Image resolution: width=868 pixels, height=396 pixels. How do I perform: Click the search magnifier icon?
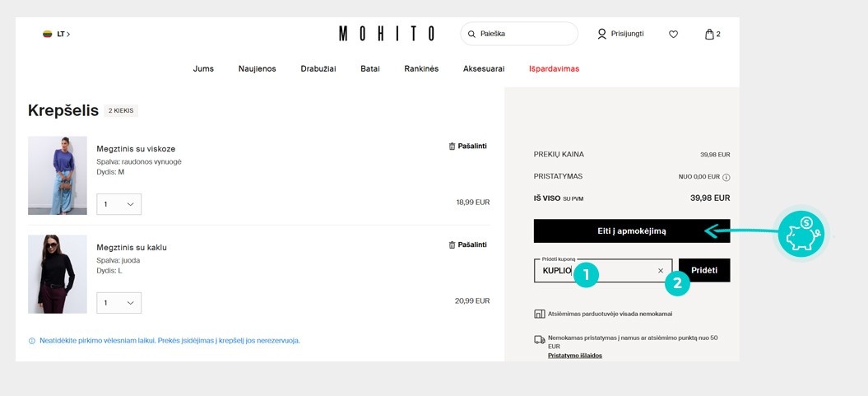pyautogui.click(x=471, y=35)
